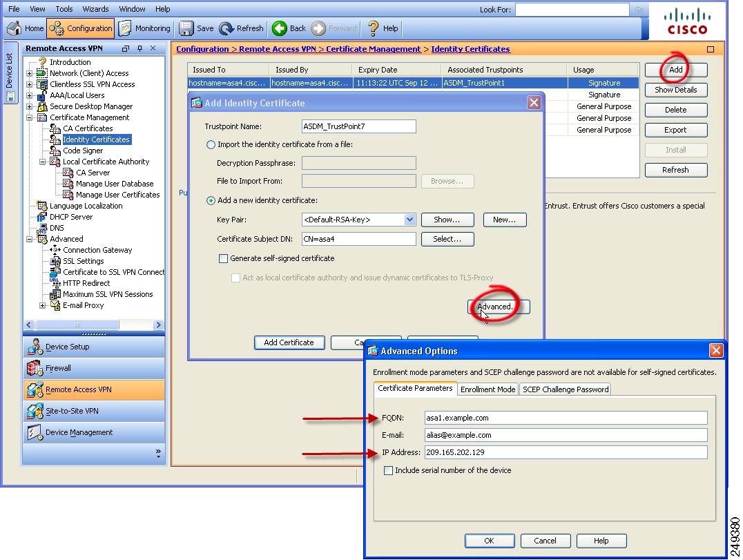Collapse the Advanced tree node
743x560 pixels.
(30, 239)
